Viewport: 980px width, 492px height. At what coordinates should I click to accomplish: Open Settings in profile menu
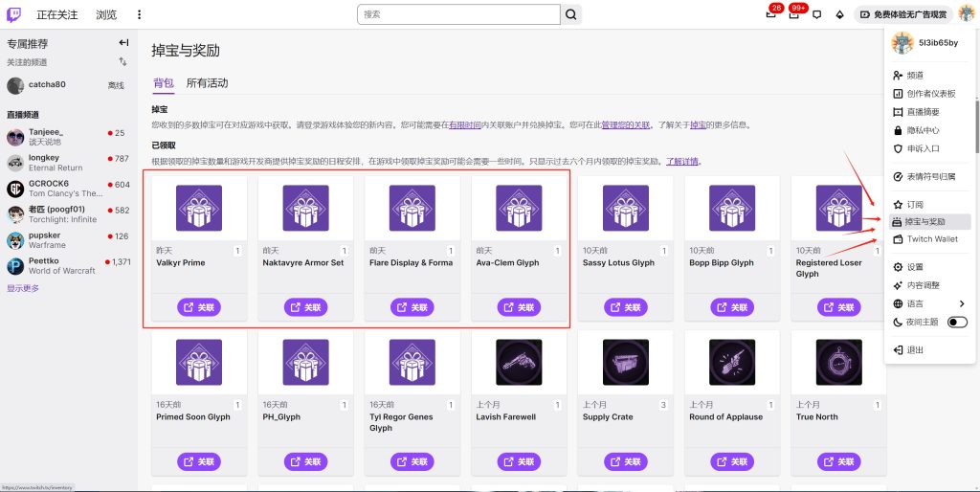point(930,267)
